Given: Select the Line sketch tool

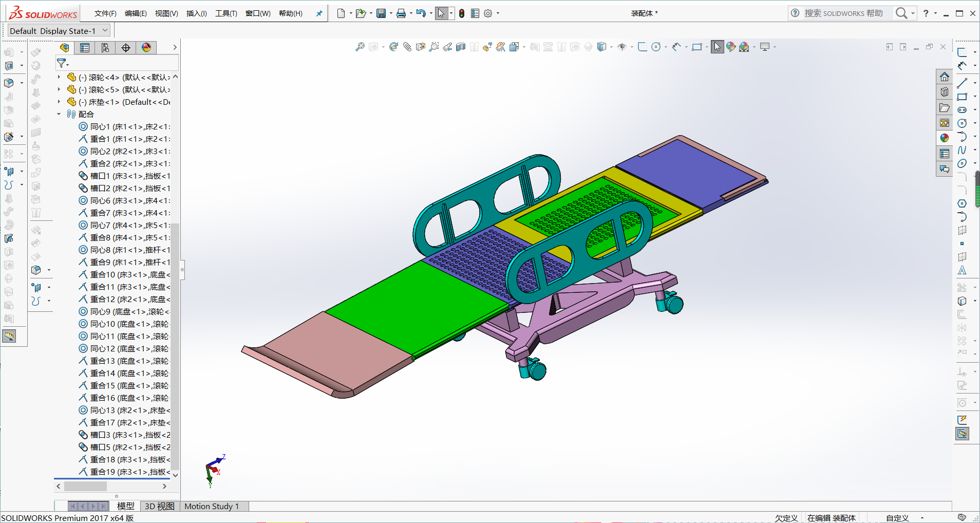Looking at the screenshot, I should (962, 83).
